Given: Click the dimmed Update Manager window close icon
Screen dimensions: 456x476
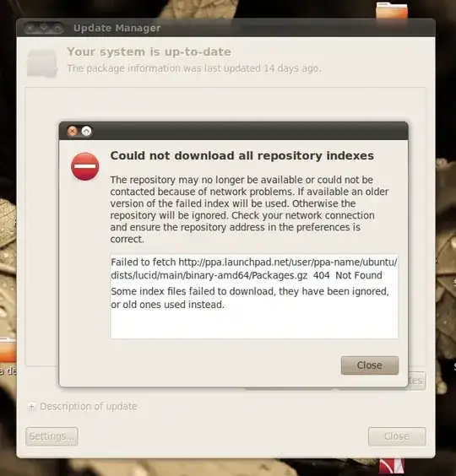Looking at the screenshot, I should pos(30,28).
